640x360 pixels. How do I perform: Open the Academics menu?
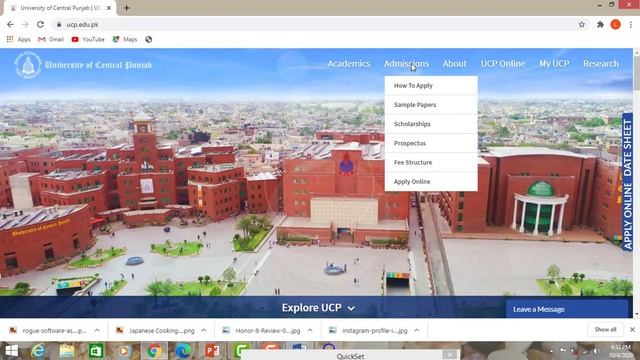tap(349, 64)
